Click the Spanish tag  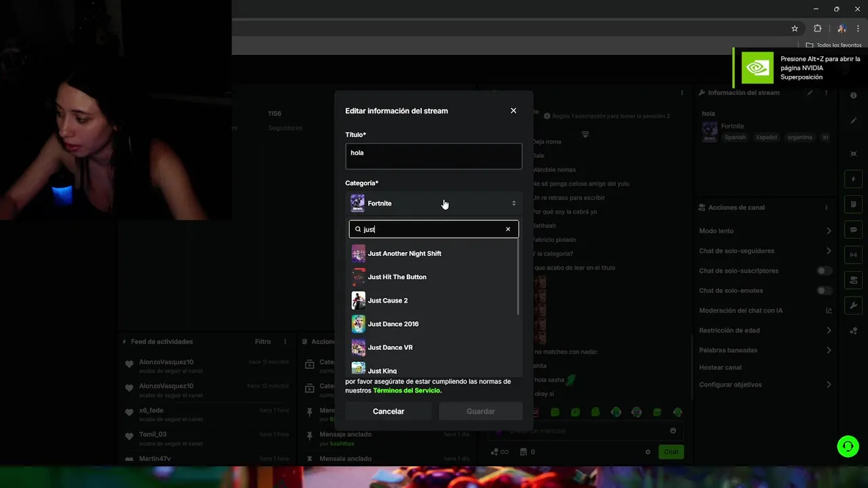(x=734, y=137)
